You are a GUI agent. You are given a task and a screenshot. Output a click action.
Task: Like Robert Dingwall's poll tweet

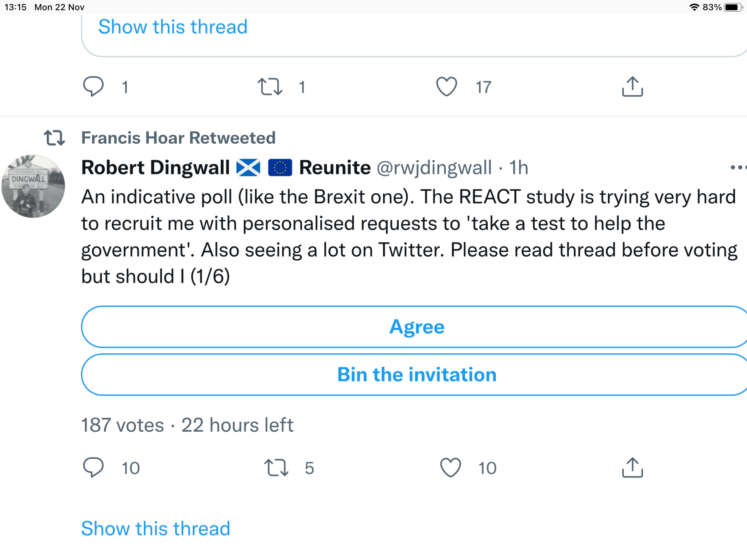pyautogui.click(x=450, y=467)
